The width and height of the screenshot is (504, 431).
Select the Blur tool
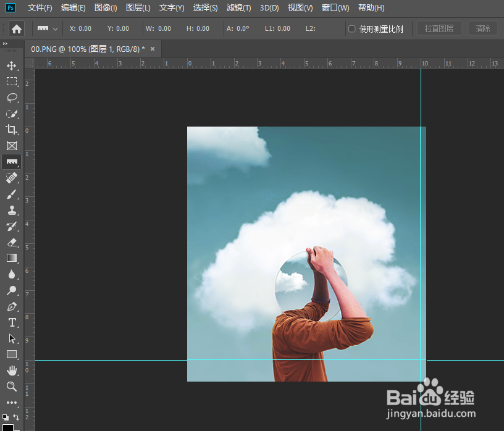point(12,274)
